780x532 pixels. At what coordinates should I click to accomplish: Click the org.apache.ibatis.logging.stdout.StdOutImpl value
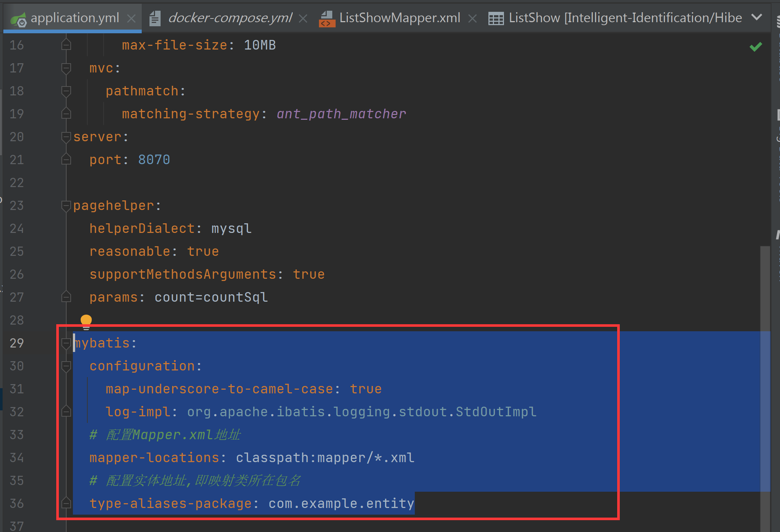point(362,412)
